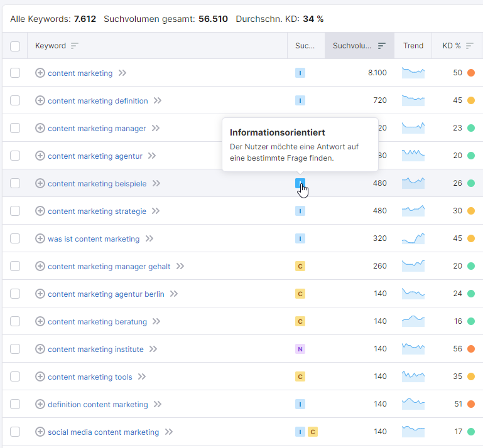Click I badge for was ist content marketing

pyautogui.click(x=300, y=238)
